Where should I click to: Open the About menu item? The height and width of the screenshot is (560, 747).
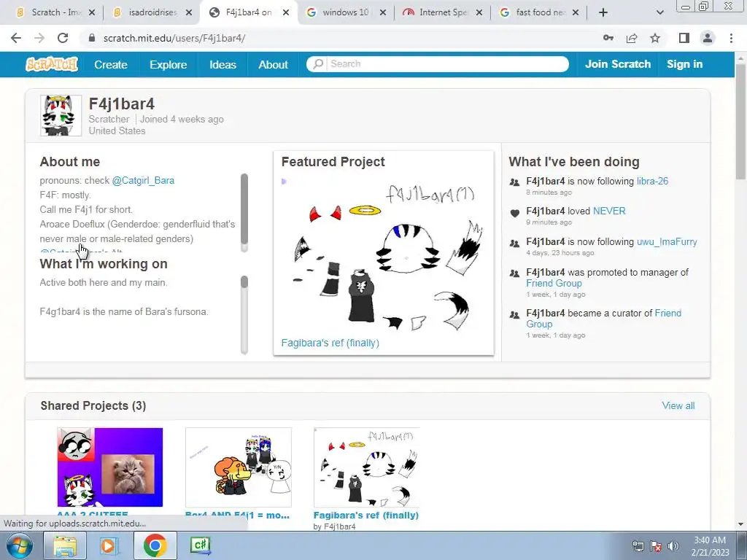tap(273, 64)
